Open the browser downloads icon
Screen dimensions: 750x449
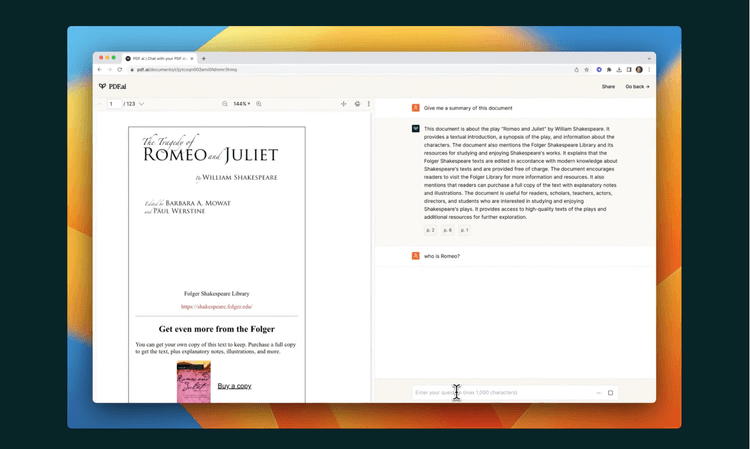point(619,69)
